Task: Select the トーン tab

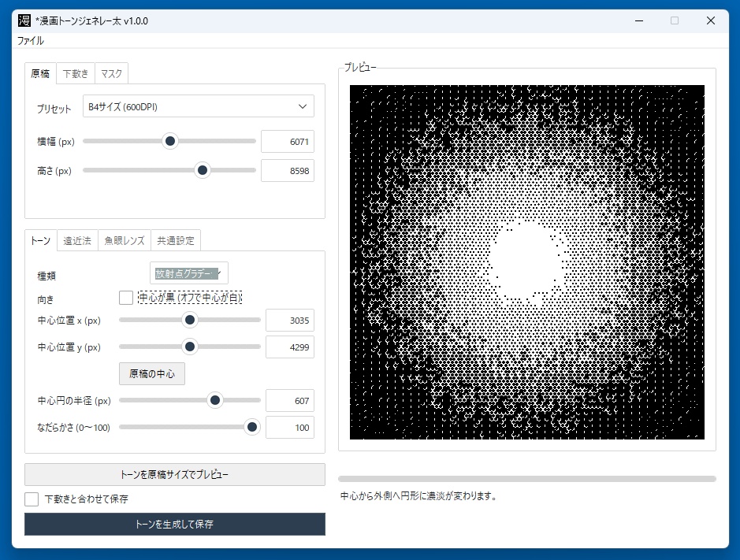Action: click(41, 240)
